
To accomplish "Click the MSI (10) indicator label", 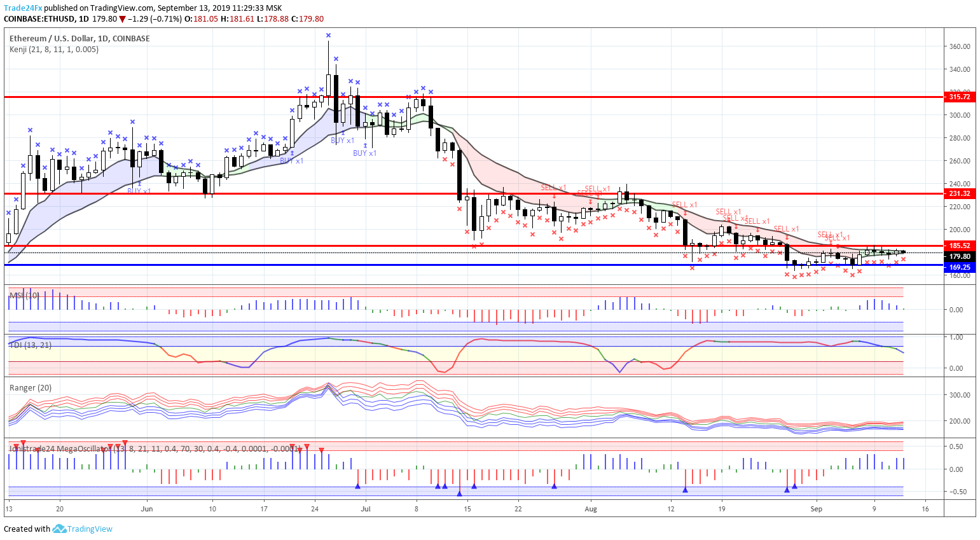I will [24, 296].
